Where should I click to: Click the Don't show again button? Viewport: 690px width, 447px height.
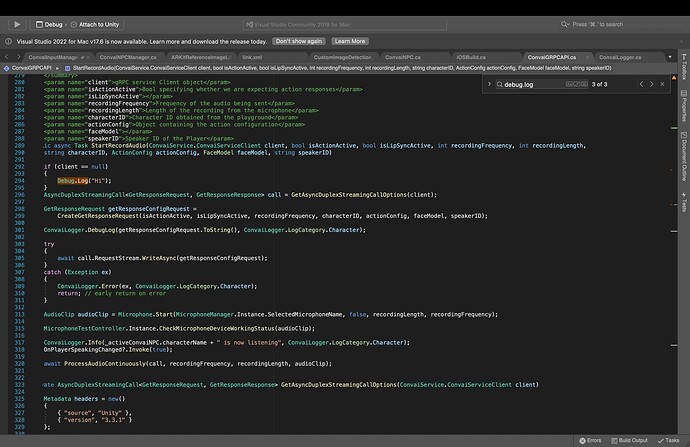click(299, 41)
